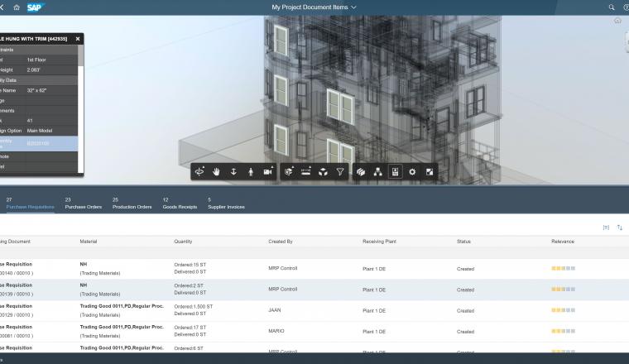The width and height of the screenshot is (629, 364).
Task: Select the Pan hand tool
Action: coord(216,172)
